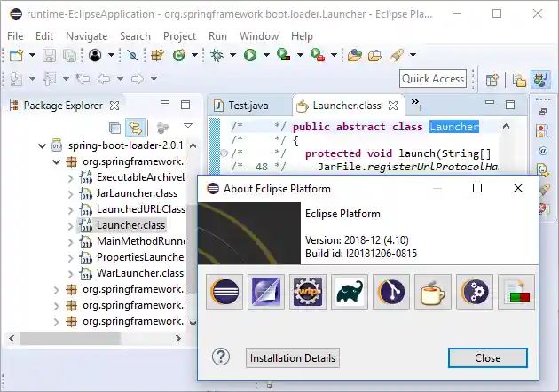The image size is (559, 392).
Task: Click the Git (EGit) feature icon
Action: 391,293
